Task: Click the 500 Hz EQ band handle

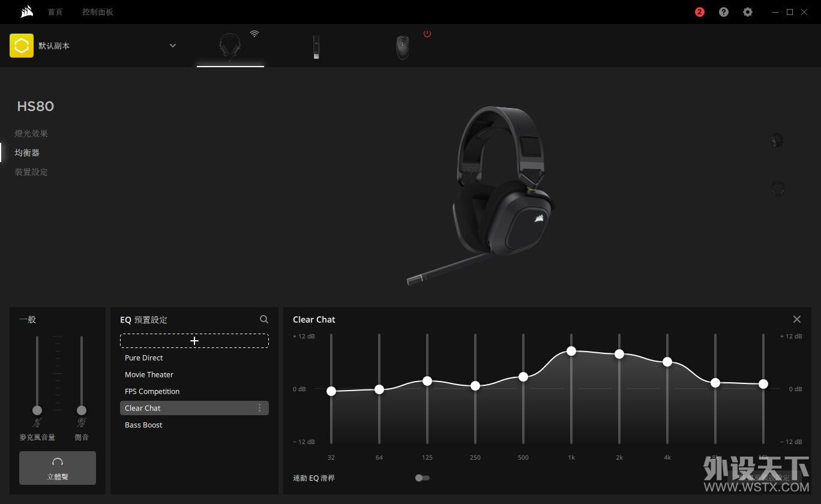Action: pos(523,377)
